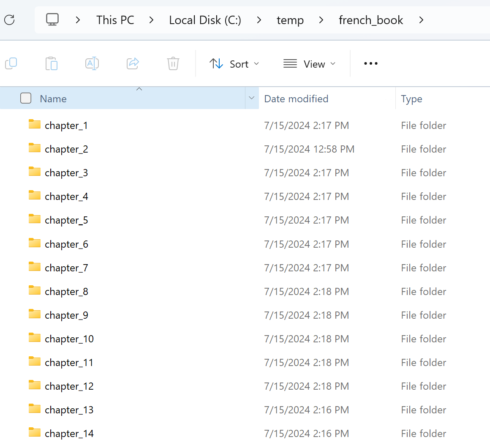Select the chapter_13 folder name

tap(69, 410)
